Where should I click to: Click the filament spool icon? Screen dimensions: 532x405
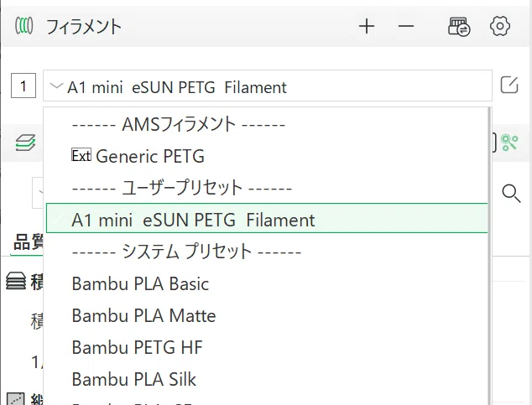(x=24, y=26)
